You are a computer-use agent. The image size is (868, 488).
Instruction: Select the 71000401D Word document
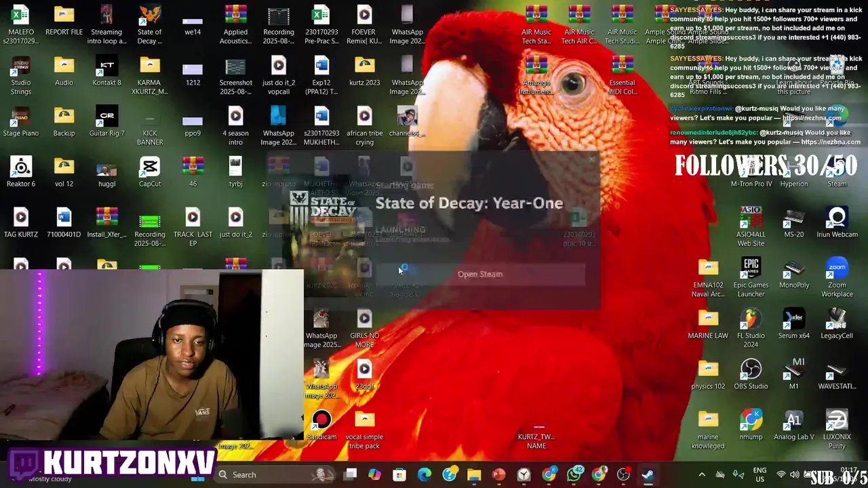tap(64, 223)
